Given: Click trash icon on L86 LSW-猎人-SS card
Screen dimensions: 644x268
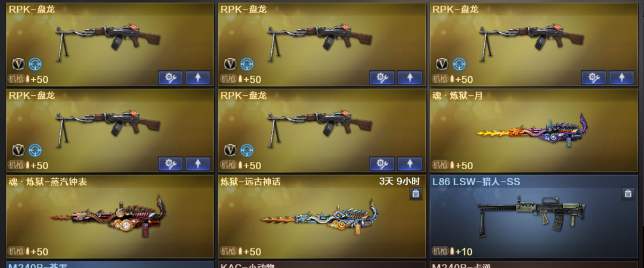Looking at the screenshot, I should click(x=627, y=194).
